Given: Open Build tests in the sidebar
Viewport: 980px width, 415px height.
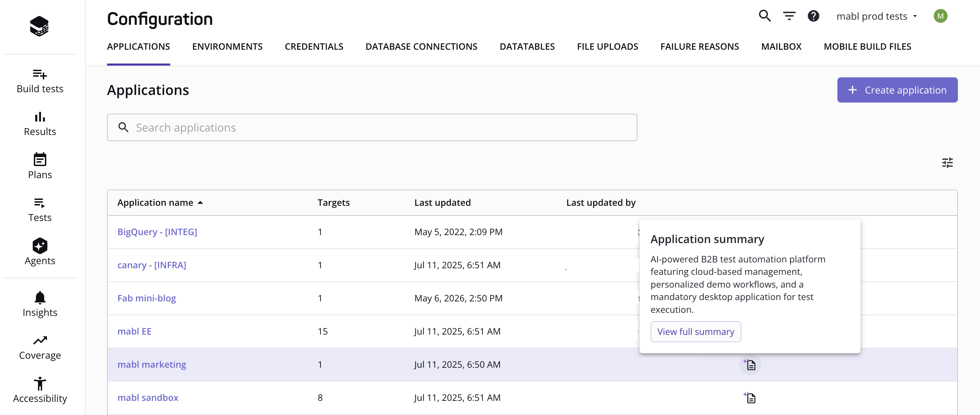Looking at the screenshot, I should click(40, 81).
